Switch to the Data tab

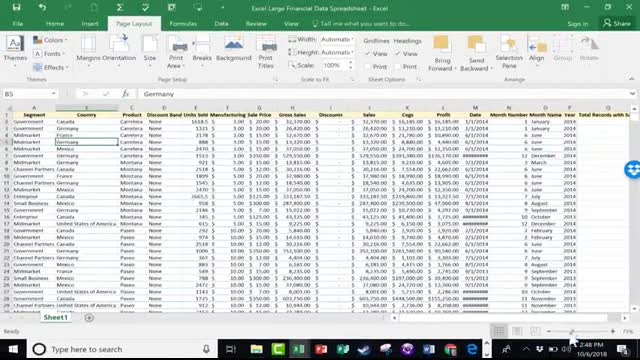coord(221,24)
